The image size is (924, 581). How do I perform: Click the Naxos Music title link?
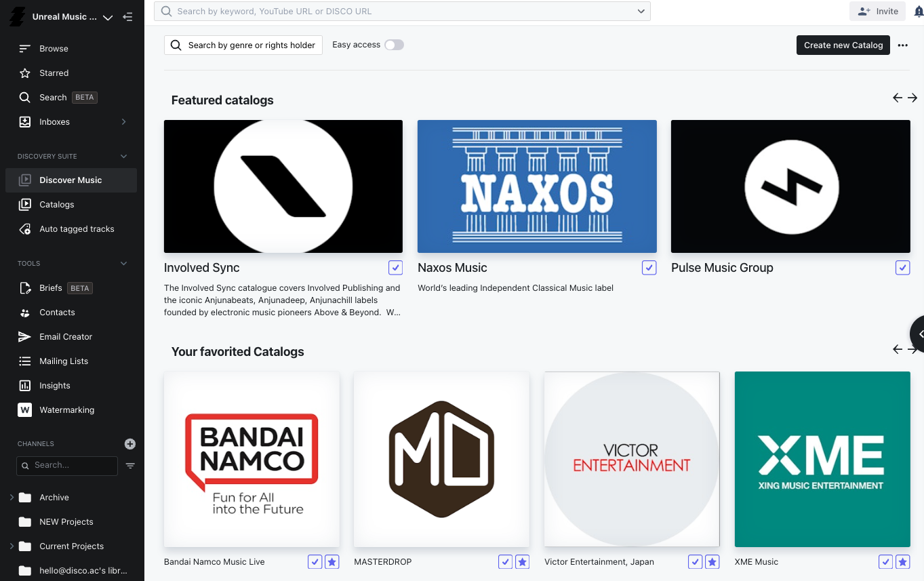click(x=452, y=268)
